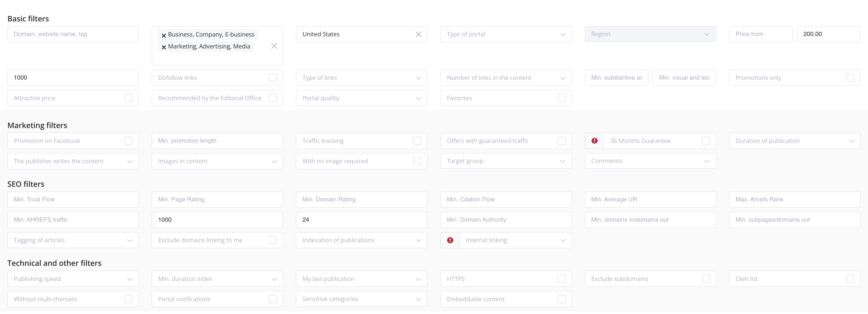Image resolution: width=868 pixels, height=314 pixels.
Task: Expand the Portal quality dropdown
Action: pyautogui.click(x=361, y=98)
